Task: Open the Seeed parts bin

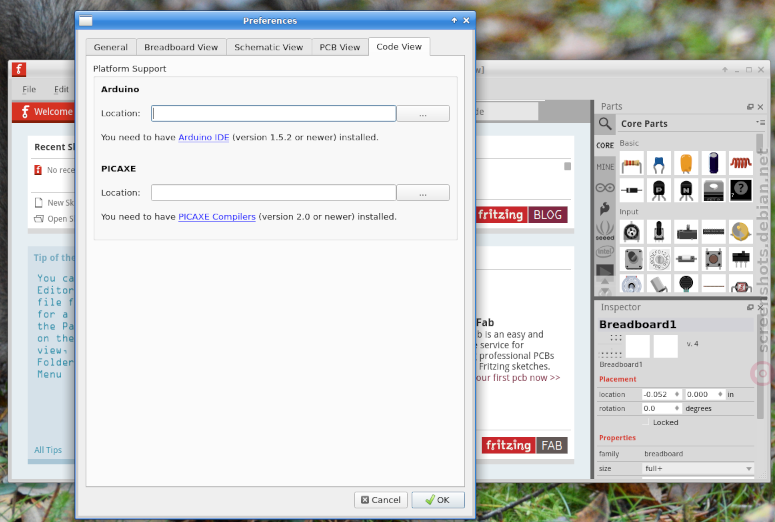Action: click(605, 231)
